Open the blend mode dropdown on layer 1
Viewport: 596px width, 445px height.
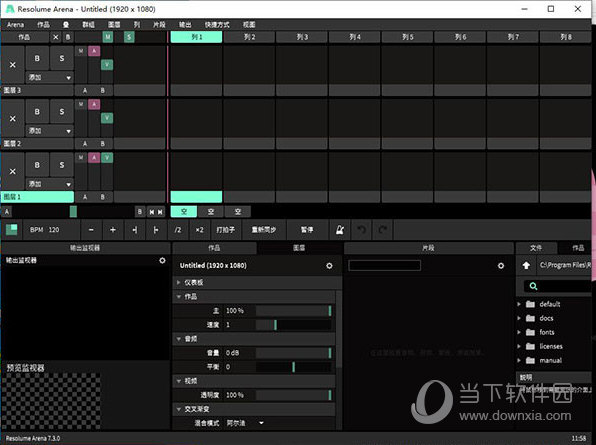tap(49, 184)
